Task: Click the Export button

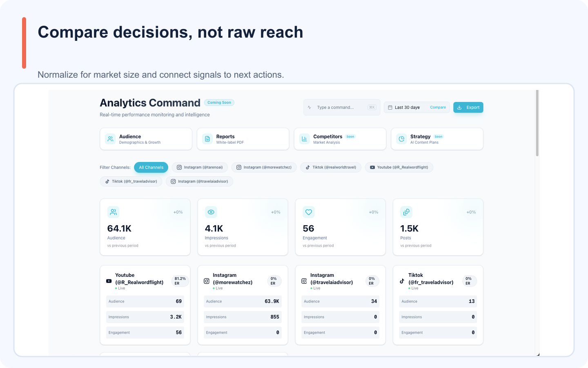Action: coord(468,108)
